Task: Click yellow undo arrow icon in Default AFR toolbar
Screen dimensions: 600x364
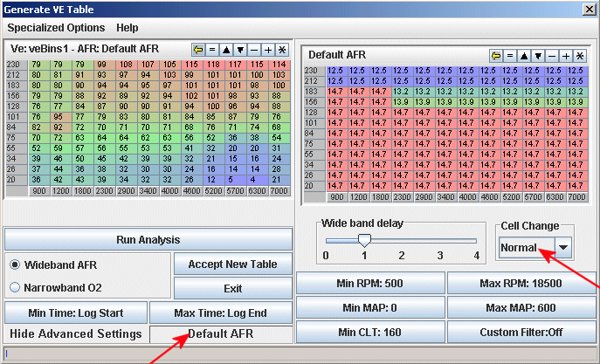Action: click(496, 56)
